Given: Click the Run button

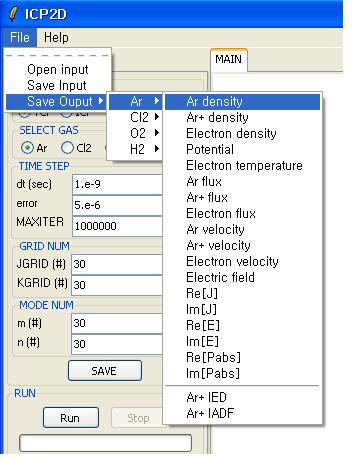Looking at the screenshot, I should click(71, 418).
